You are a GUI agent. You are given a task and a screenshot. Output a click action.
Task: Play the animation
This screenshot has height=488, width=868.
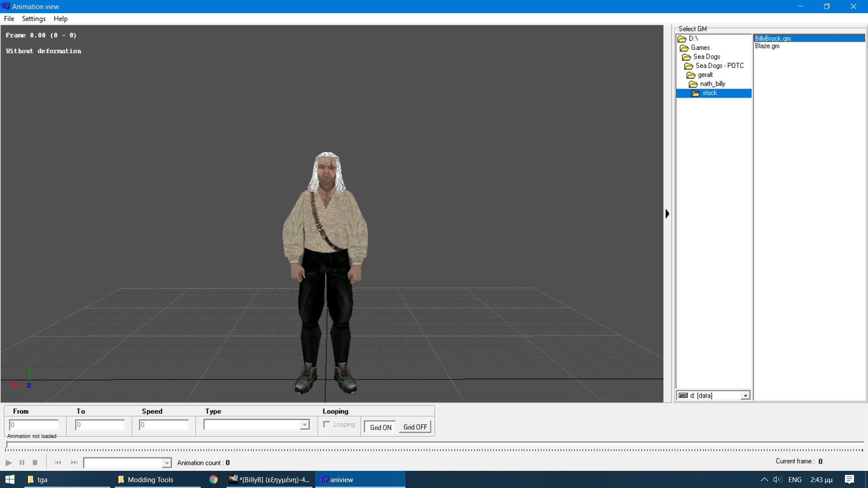point(8,463)
